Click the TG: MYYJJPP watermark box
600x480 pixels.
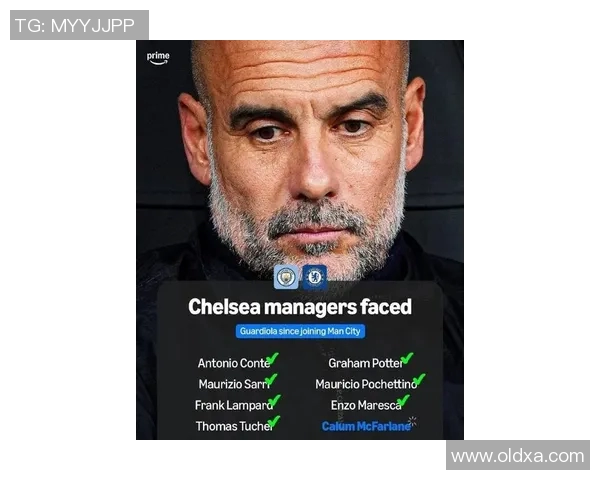pyautogui.click(x=79, y=25)
